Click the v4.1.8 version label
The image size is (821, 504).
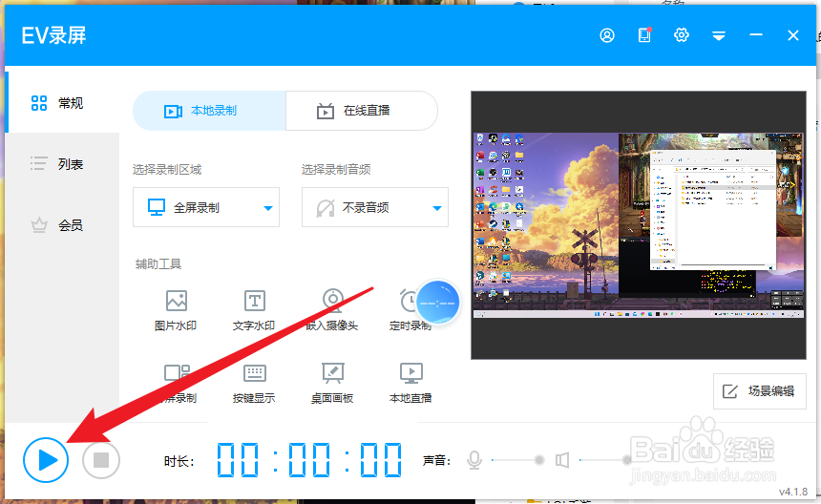[x=792, y=492]
